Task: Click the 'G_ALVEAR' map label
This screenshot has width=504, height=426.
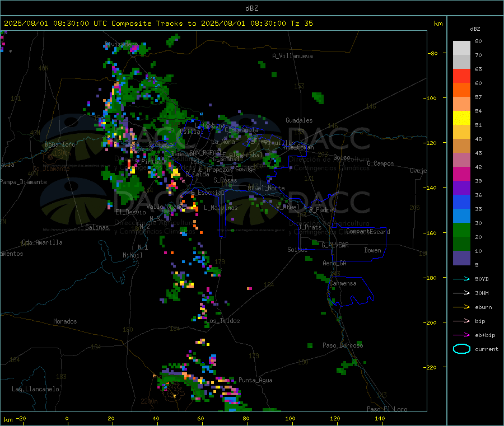Action: pyautogui.click(x=335, y=245)
